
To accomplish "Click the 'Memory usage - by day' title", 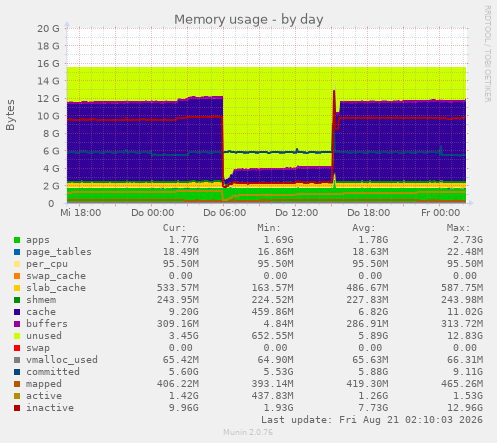I will tap(249, 20).
